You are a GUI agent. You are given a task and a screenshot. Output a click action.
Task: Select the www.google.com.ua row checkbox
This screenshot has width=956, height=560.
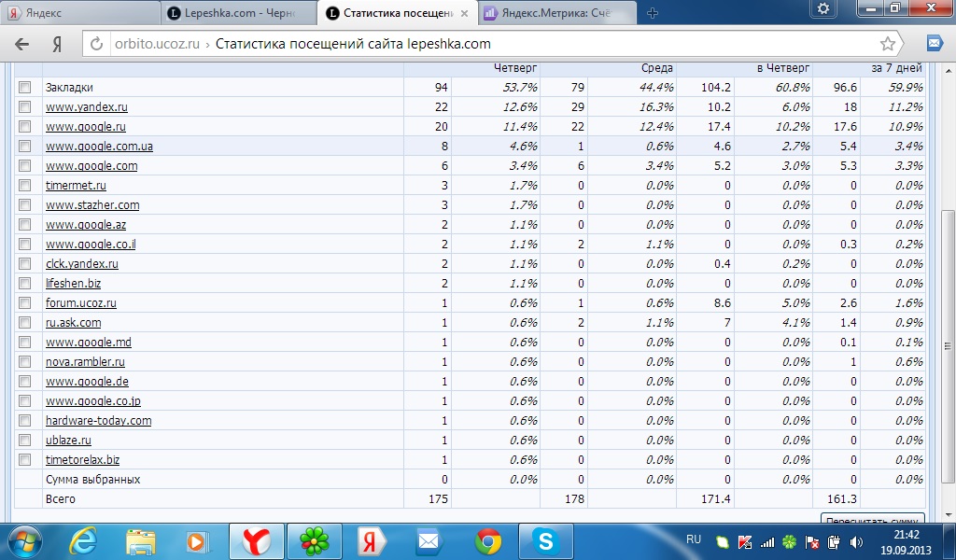point(24,146)
